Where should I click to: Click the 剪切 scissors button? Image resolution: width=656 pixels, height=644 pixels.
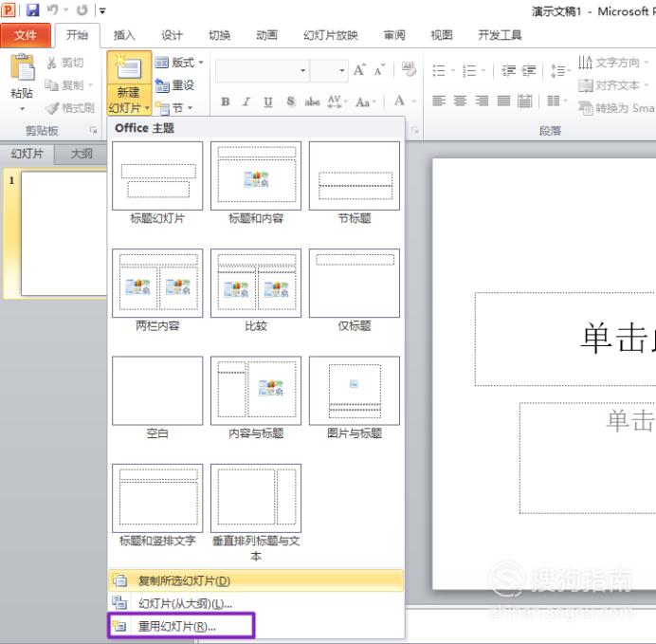[65, 63]
